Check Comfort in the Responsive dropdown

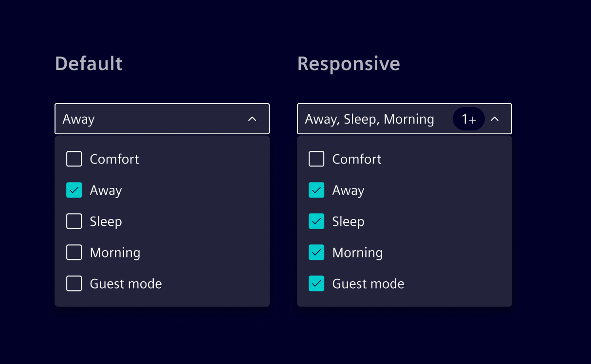[x=316, y=159]
